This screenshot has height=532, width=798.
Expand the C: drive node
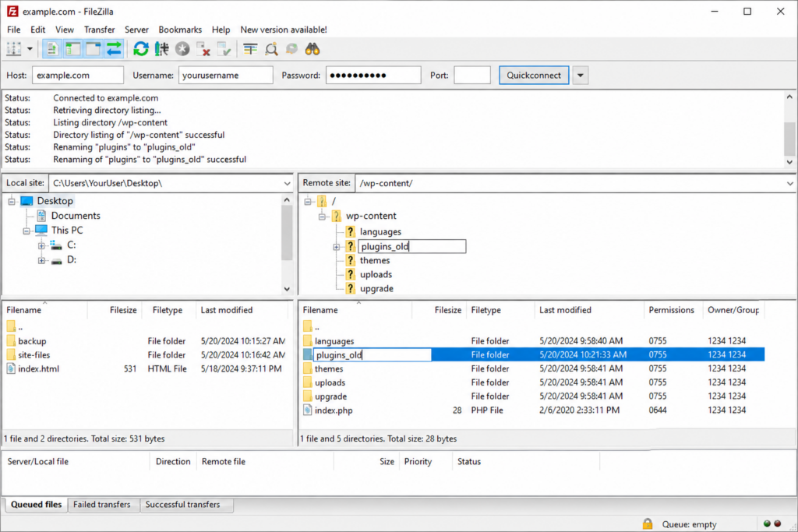coord(41,245)
